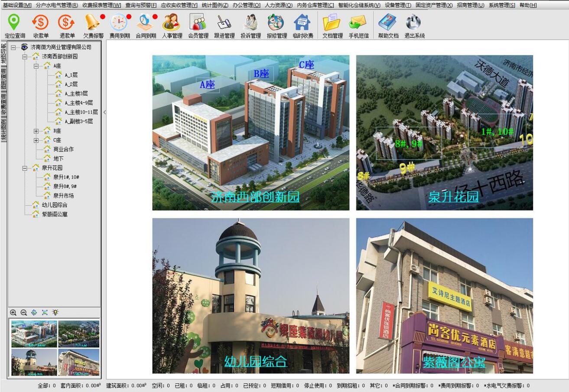
Task: Expand the B座 tree node
Action: 36,131
